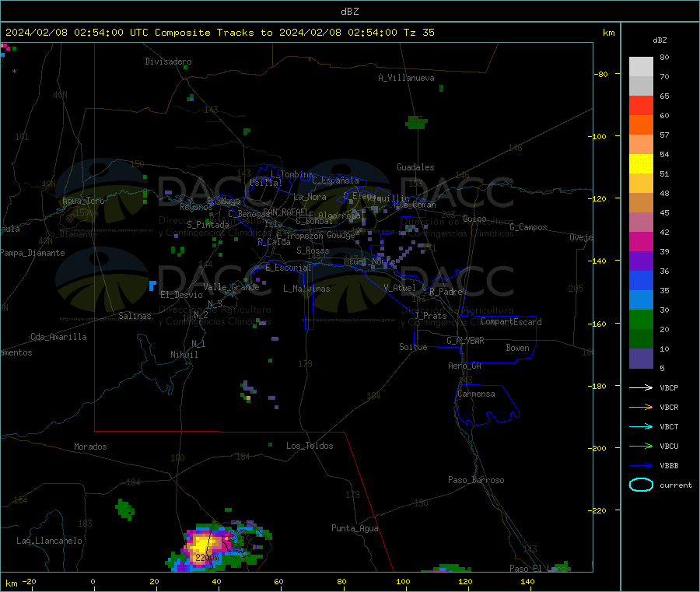Pick the gray 65–70 dBZ swatch

click(x=641, y=86)
